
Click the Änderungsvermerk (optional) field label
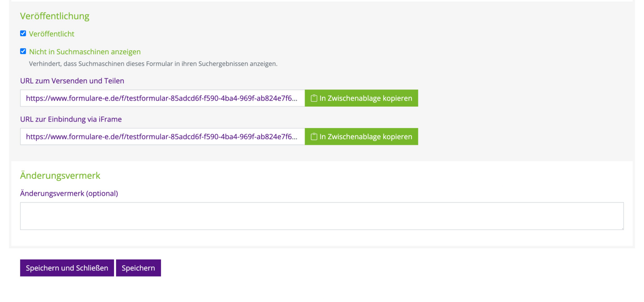(69, 193)
